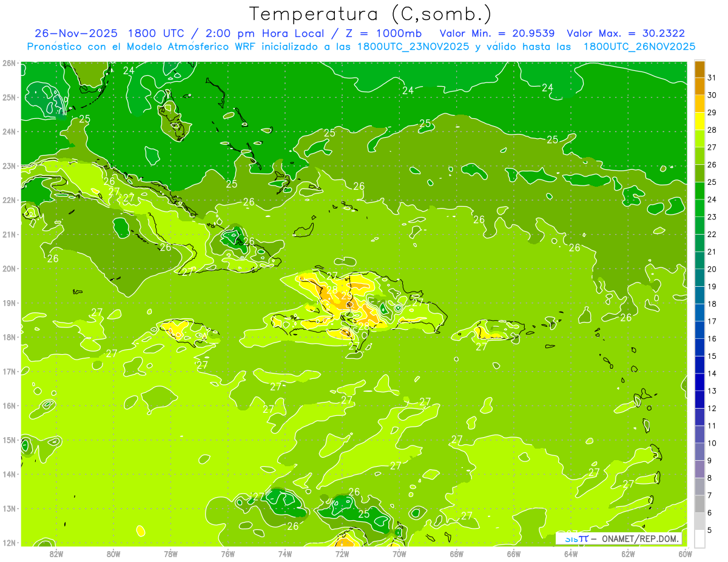Image resolution: width=728 pixels, height=562 pixels.
Task: Click the '66W' longitude axis label
Action: tap(513, 554)
